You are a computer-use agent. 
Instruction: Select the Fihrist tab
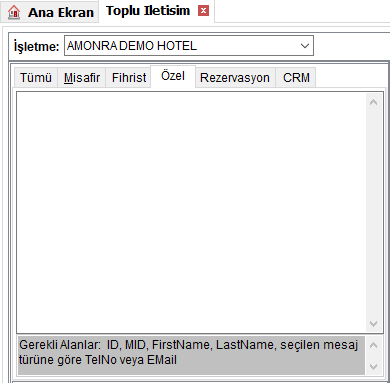[129, 78]
